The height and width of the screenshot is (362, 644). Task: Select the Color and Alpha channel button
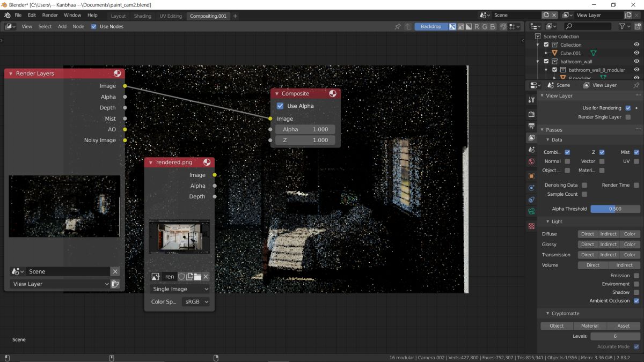[452, 26]
